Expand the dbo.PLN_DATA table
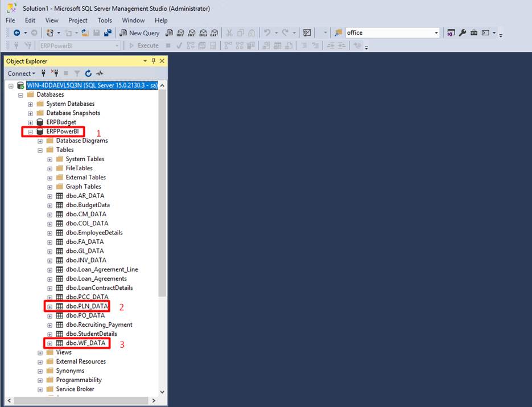The image size is (532, 407). coord(50,307)
